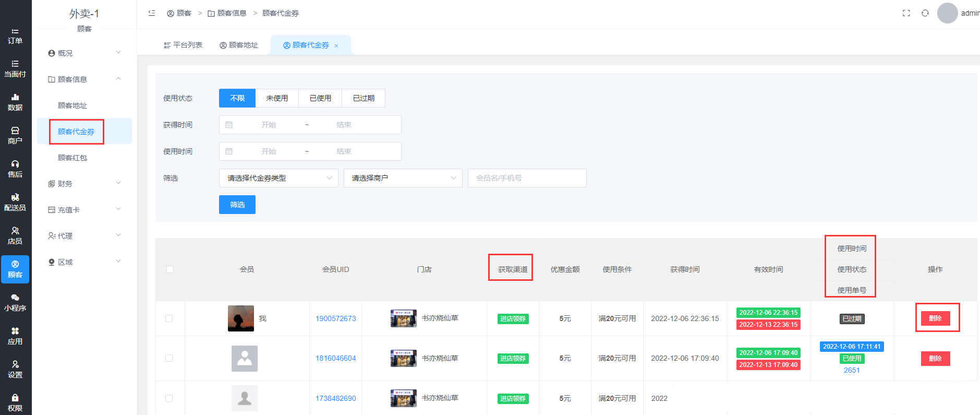Open the 售后 (After-sales) sidebar icon
The image size is (980, 415).
[15, 169]
